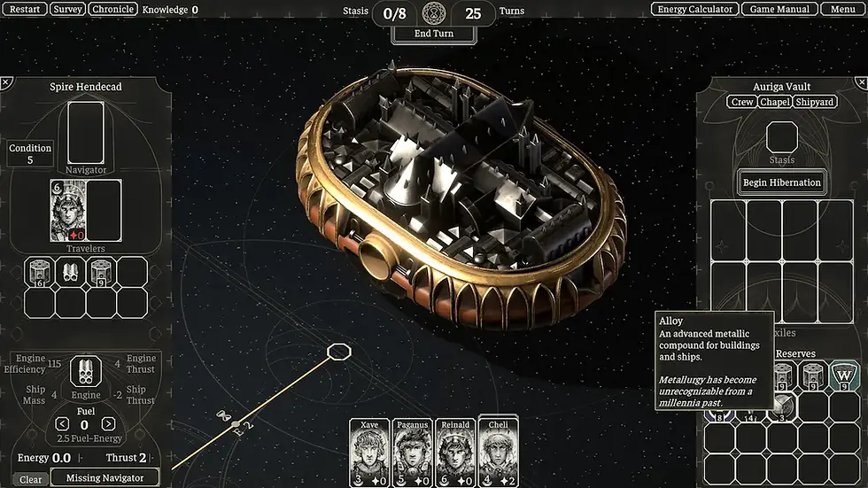Select the cargo crate marked 6
The width and height of the screenshot is (868, 488).
(39, 272)
